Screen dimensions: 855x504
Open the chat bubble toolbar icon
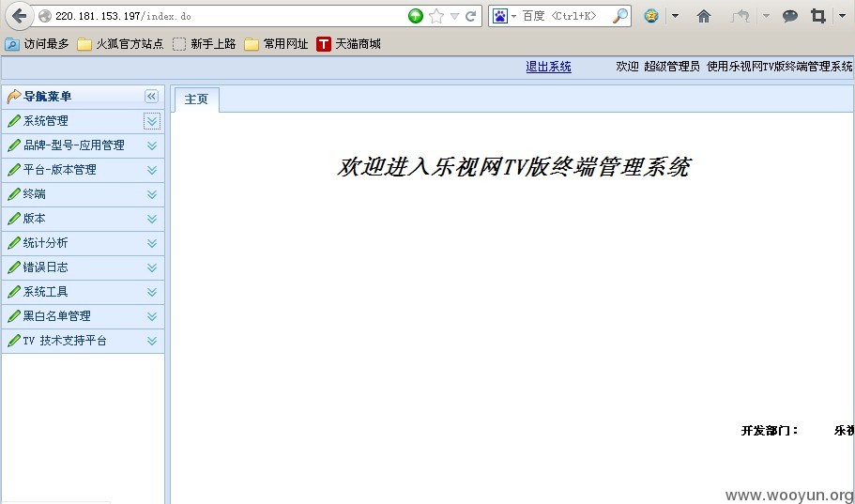pyautogui.click(x=790, y=16)
